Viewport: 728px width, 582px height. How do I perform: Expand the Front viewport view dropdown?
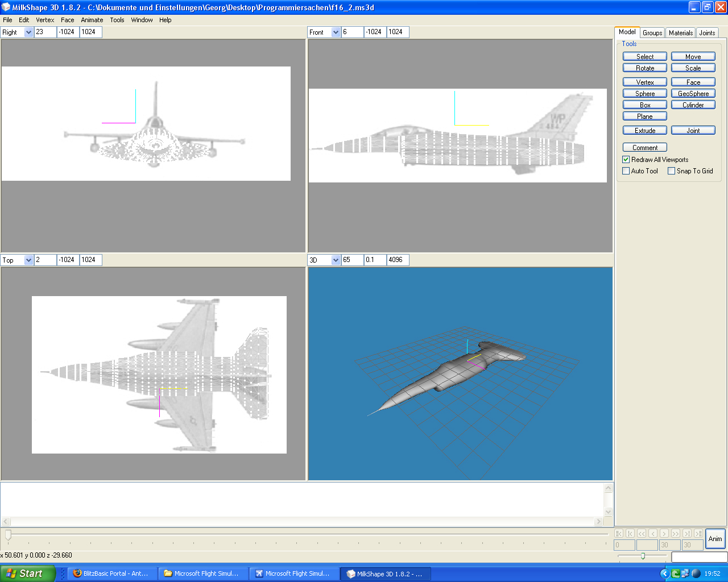tap(336, 32)
